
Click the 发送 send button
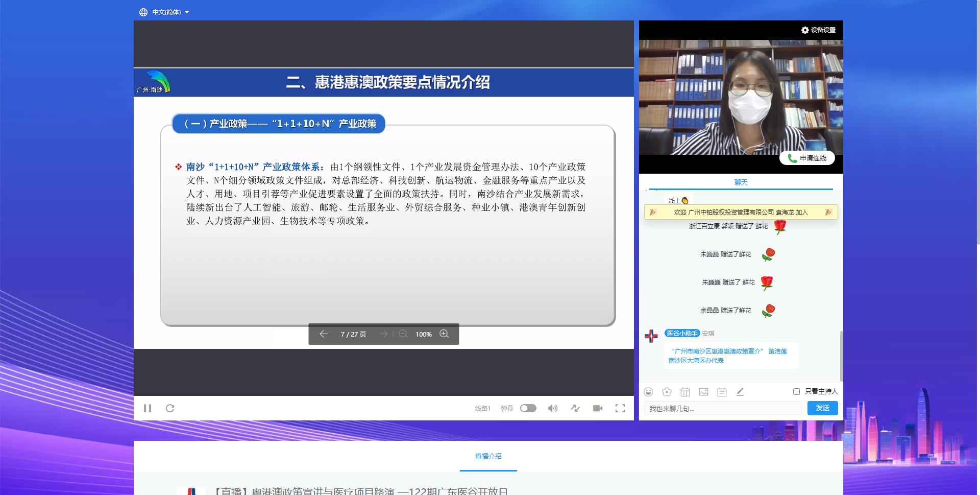(822, 408)
